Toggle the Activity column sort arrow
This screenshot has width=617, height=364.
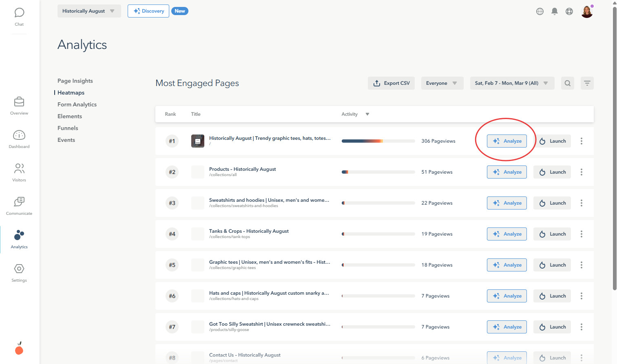tap(367, 114)
